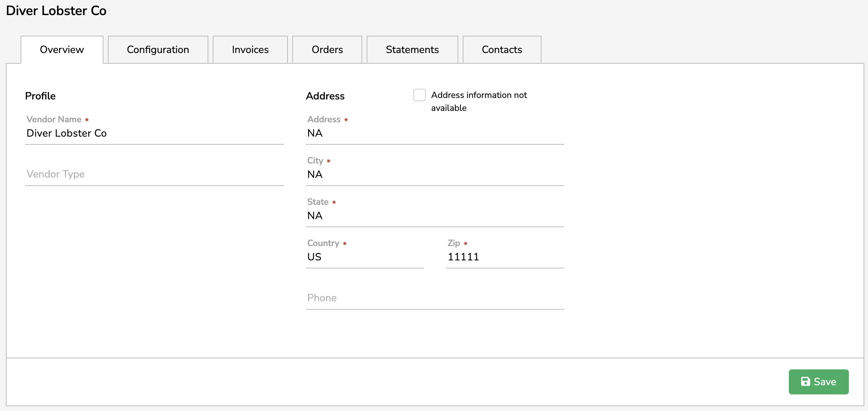Open the Country selector showing US

(364, 257)
